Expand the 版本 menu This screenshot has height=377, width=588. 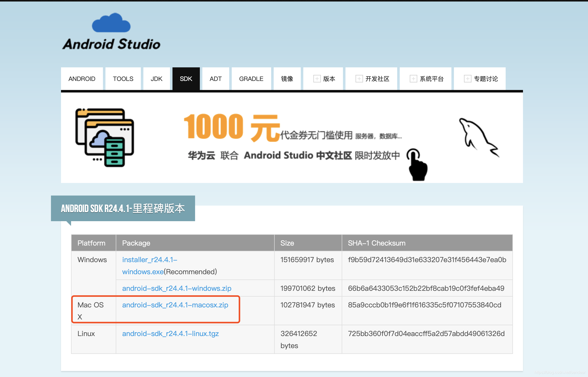click(323, 79)
